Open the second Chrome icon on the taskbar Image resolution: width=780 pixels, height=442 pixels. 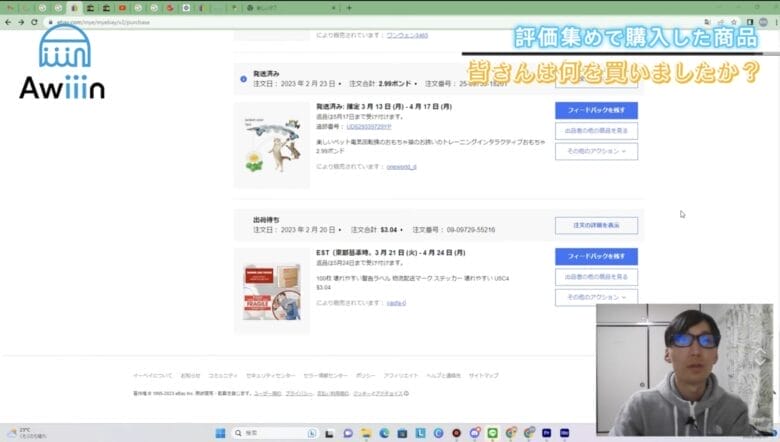529,433
